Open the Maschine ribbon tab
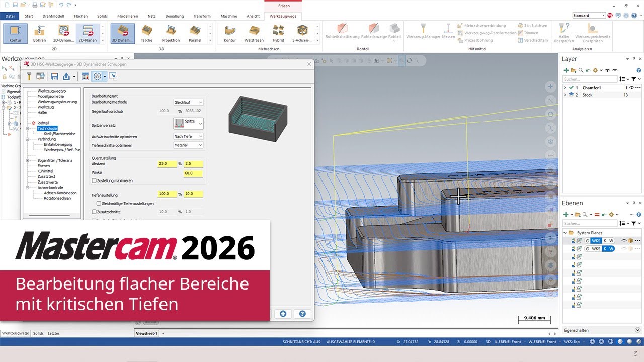The image size is (644, 362). click(x=228, y=16)
